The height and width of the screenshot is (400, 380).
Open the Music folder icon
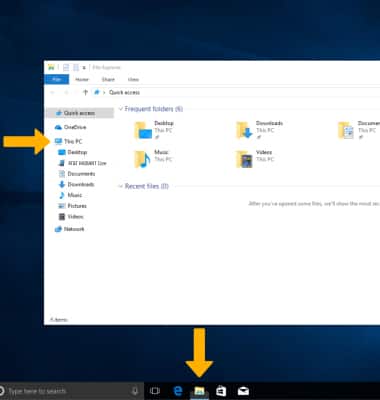click(142, 159)
